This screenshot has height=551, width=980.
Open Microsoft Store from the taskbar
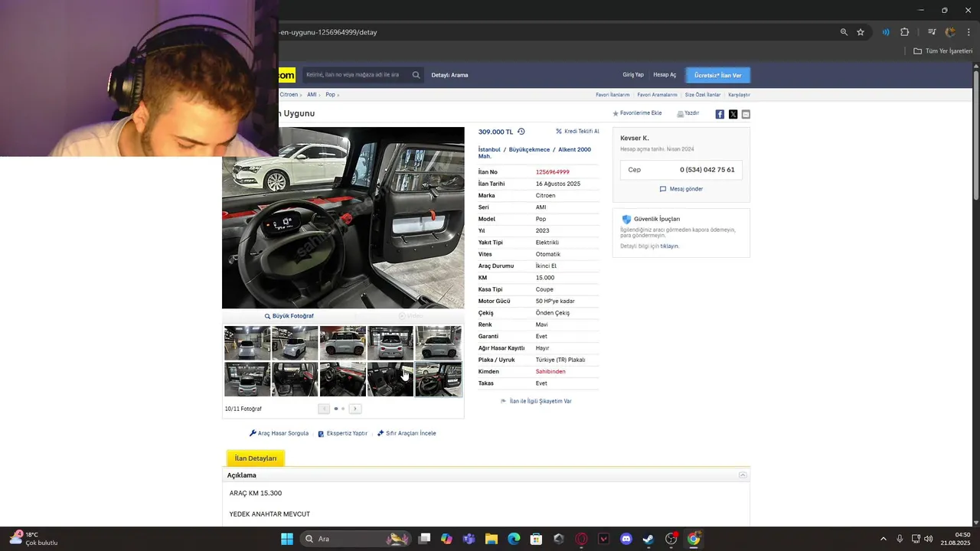(x=537, y=539)
